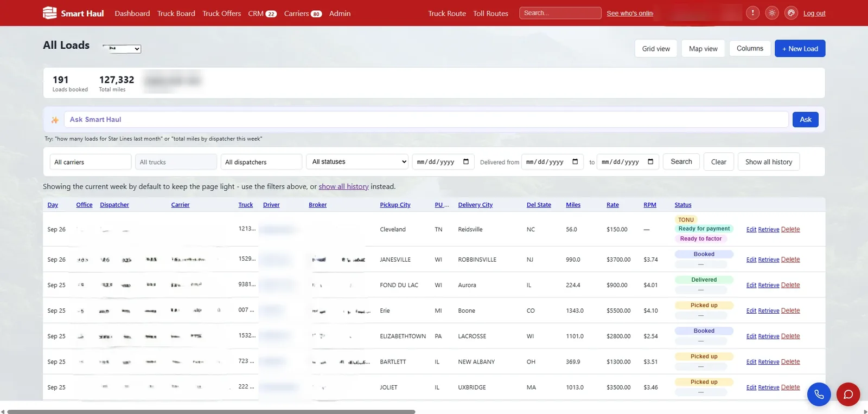Edit the Cleveland to Reidsville load
The width and height of the screenshot is (868, 414).
coord(751,230)
